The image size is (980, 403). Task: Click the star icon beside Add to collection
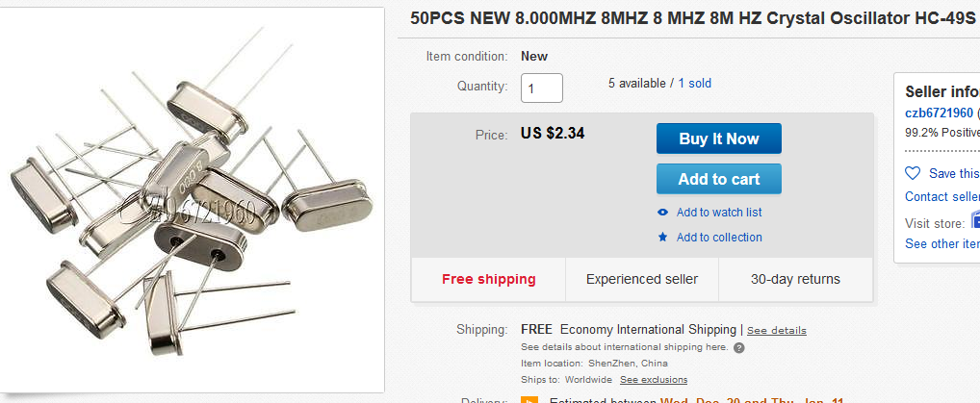point(662,238)
